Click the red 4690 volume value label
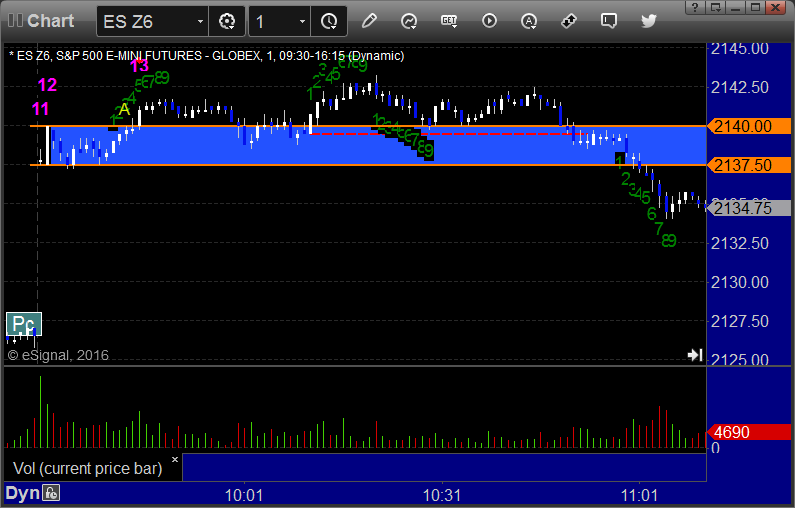Image resolution: width=795 pixels, height=508 pixels. tap(749, 432)
